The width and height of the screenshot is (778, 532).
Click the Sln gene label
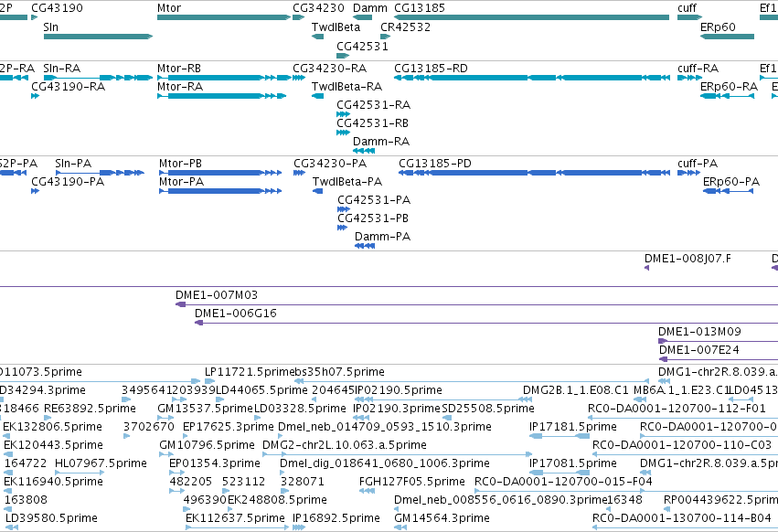tap(50, 27)
